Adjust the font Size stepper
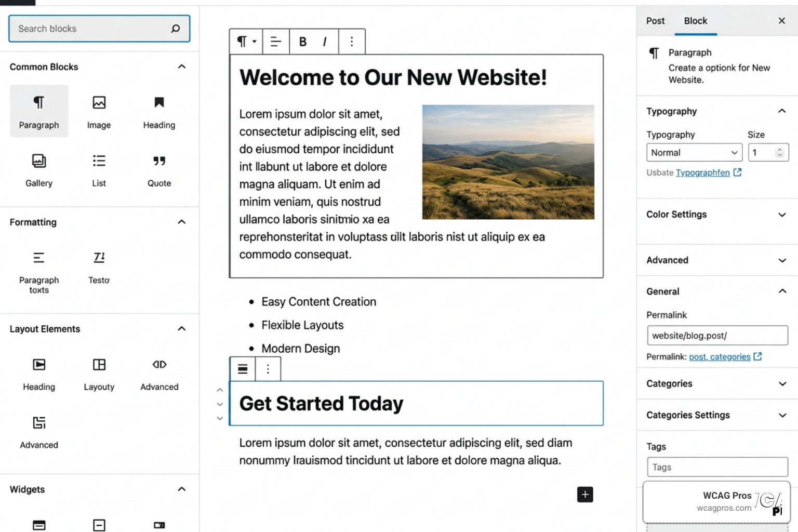The image size is (798, 532). click(779, 153)
